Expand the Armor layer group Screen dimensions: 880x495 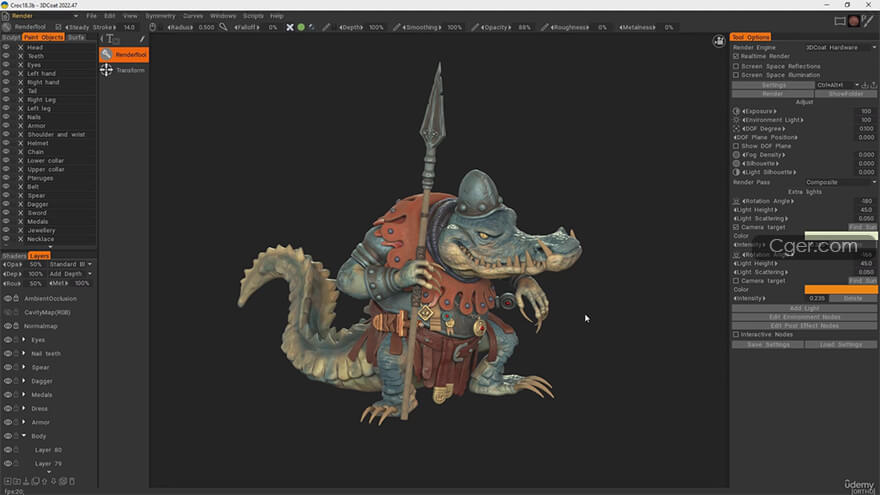tap(24, 422)
